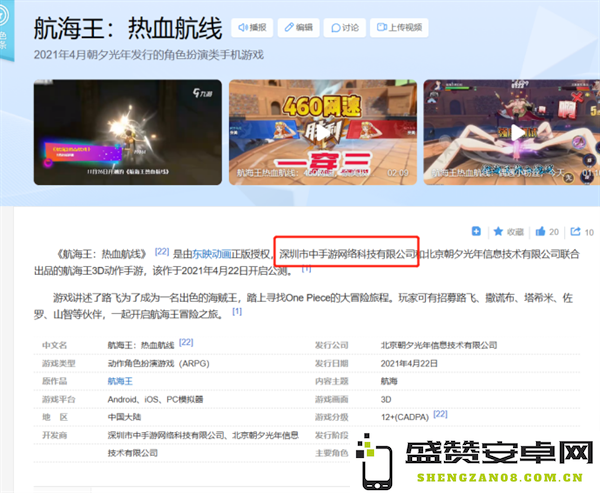The width and height of the screenshot is (600, 493).
Task: Click the speaker icon inside 播报 button
Action: click(243, 28)
